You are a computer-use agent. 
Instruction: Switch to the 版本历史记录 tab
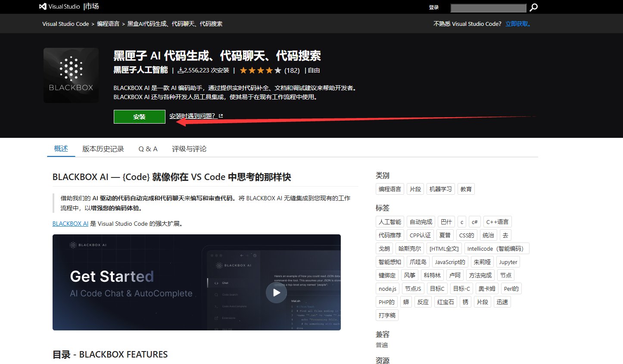click(103, 149)
